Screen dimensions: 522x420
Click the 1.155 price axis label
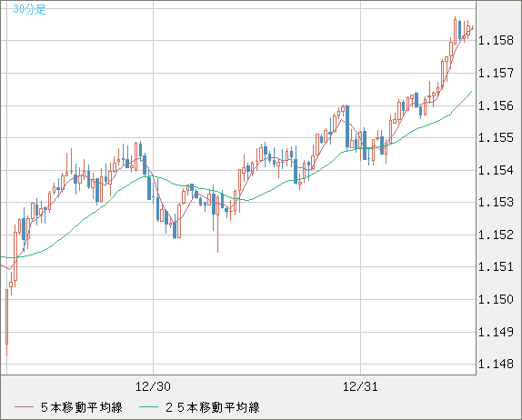496,137
